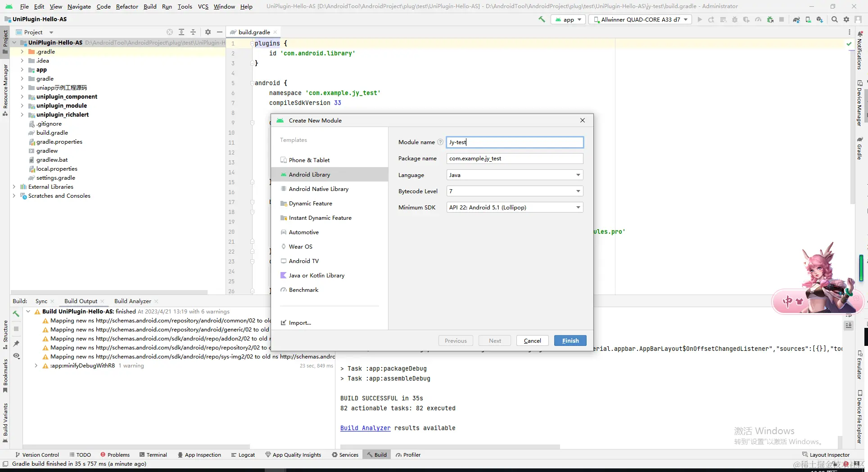Click the green hammer Make Project icon
868x472 pixels.
click(x=542, y=19)
